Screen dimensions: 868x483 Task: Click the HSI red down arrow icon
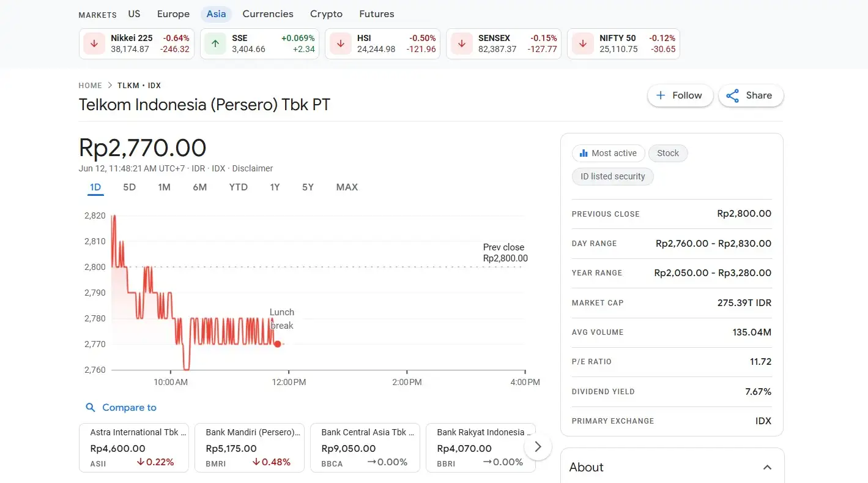click(340, 44)
